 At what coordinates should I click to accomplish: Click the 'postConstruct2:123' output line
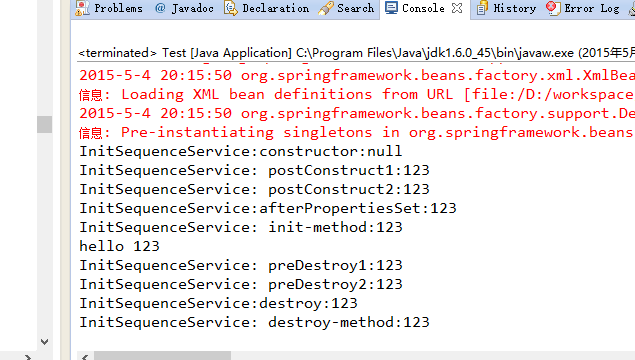pyautogui.click(x=254, y=189)
